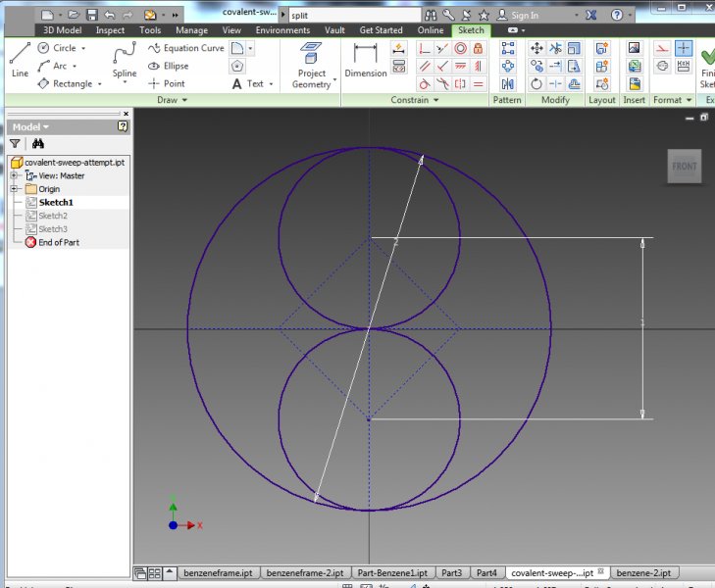Screen dimensions: 715x588
Task: Open the benzeneframe.ipt document tab
Action: (218, 572)
